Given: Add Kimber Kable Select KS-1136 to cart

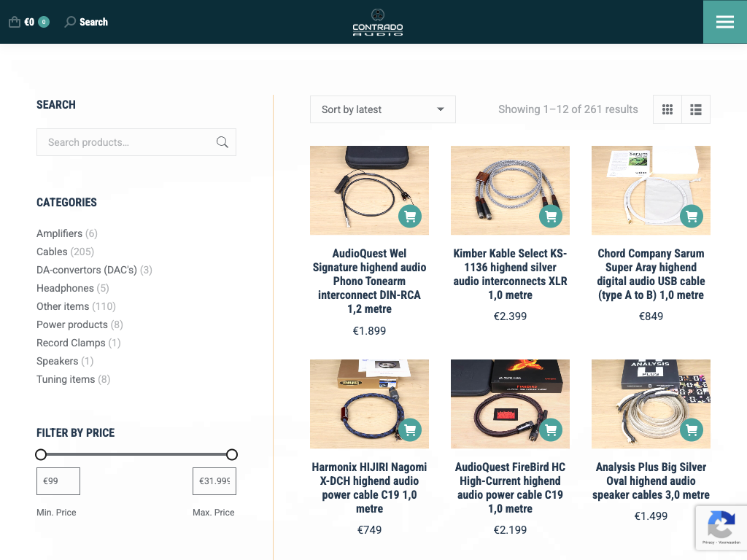Looking at the screenshot, I should pos(551,216).
